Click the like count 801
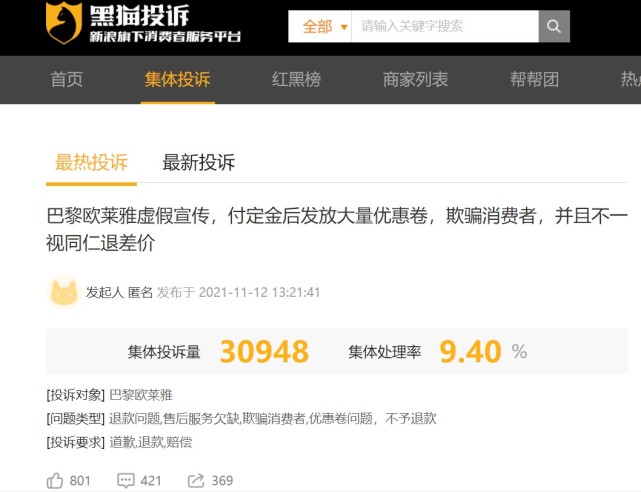This screenshot has height=492, width=641. coord(80,481)
